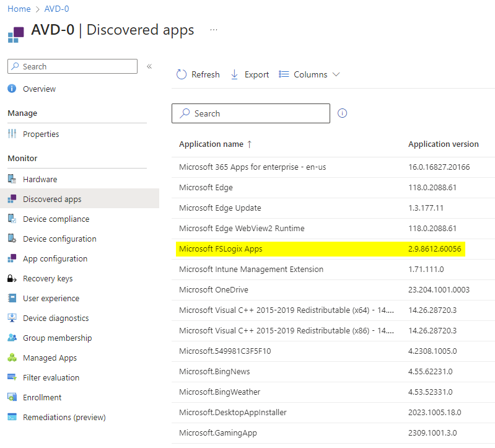The image size is (495, 448).
Task: Open Recovery keys menu item
Action: pyautogui.click(x=48, y=278)
